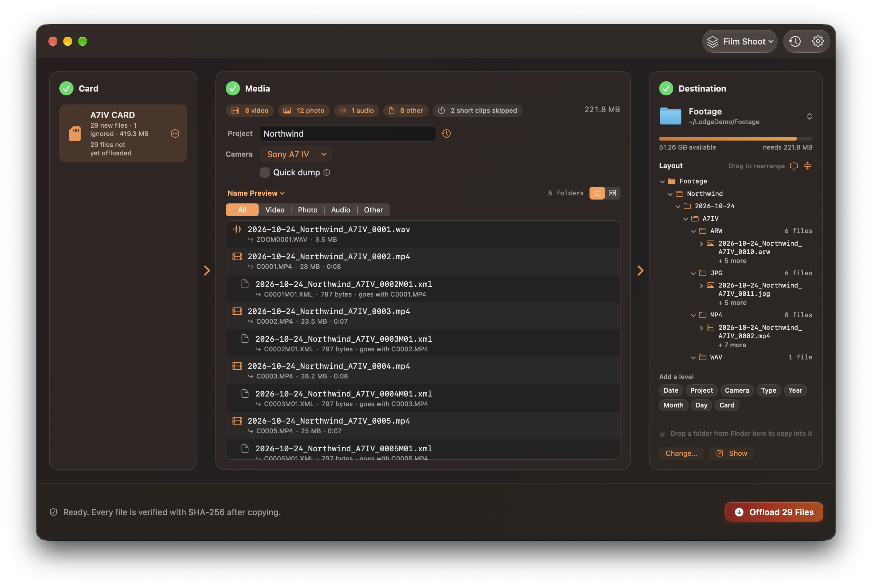Click the 12 photo filter chip
The height and width of the screenshot is (588, 872).
point(304,111)
